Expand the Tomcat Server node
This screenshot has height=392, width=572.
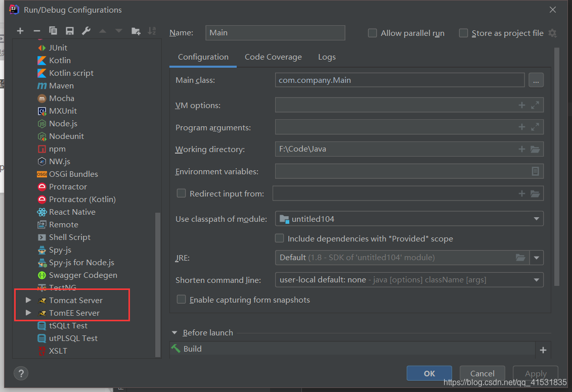pos(28,300)
